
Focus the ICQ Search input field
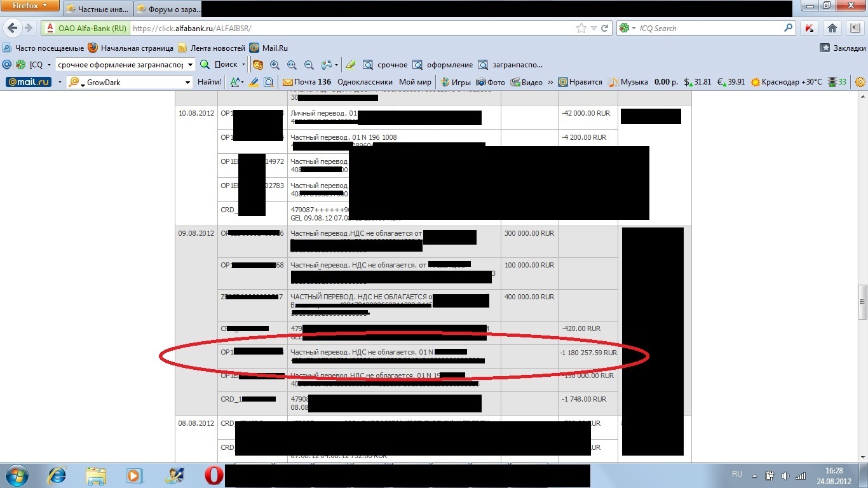[x=710, y=28]
